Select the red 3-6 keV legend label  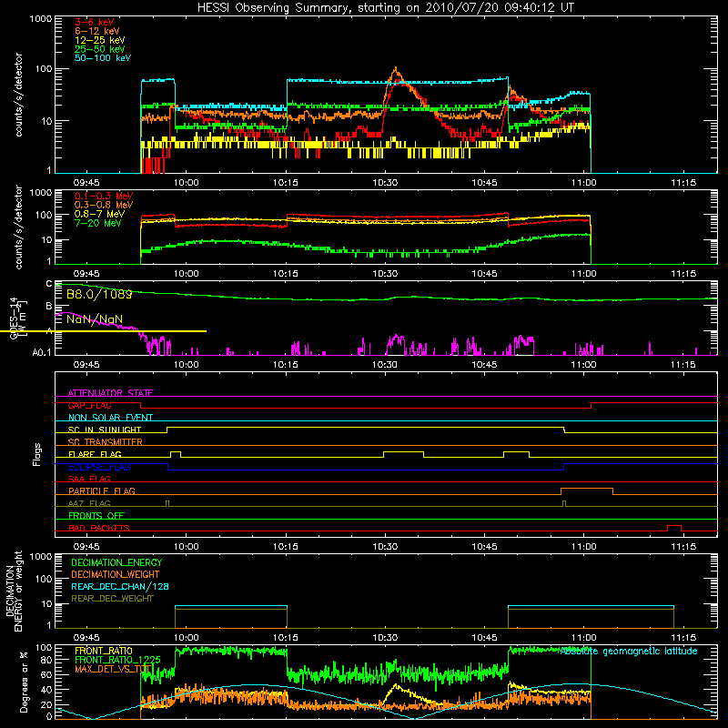coord(95,22)
